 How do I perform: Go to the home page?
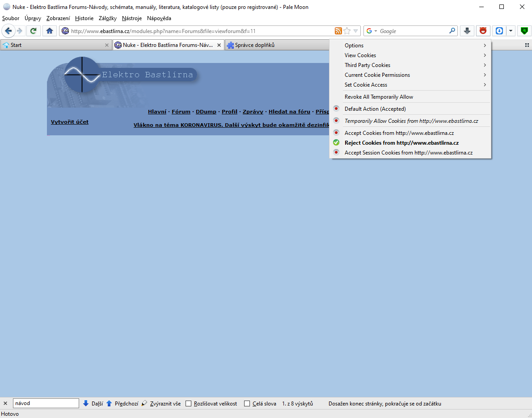[x=50, y=31]
